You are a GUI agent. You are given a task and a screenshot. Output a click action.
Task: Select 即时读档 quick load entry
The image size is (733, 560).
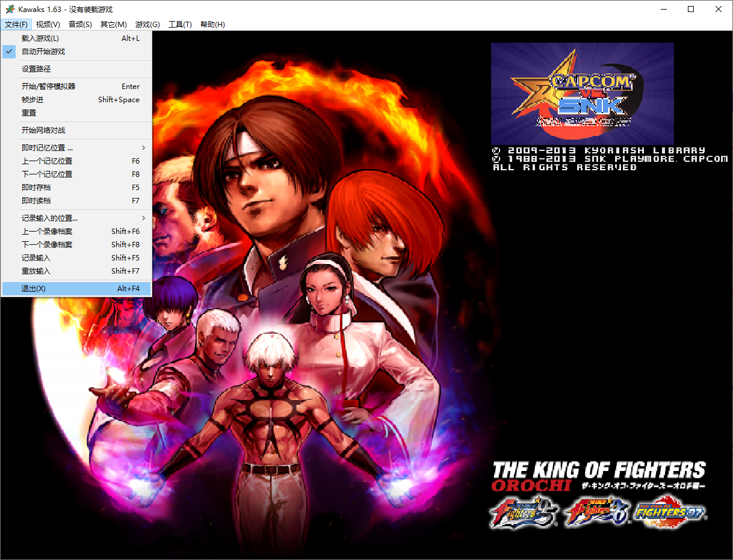(x=36, y=201)
